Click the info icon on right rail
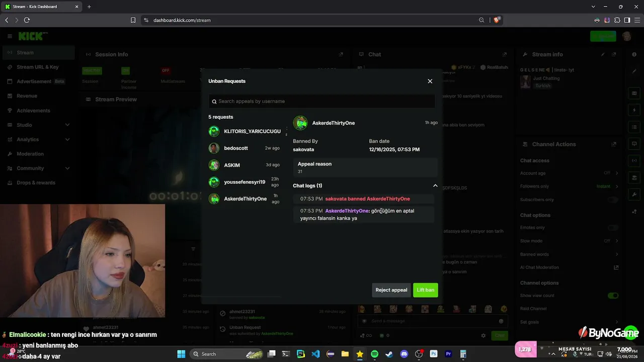Image resolution: width=644 pixels, height=362 pixels. point(634,54)
